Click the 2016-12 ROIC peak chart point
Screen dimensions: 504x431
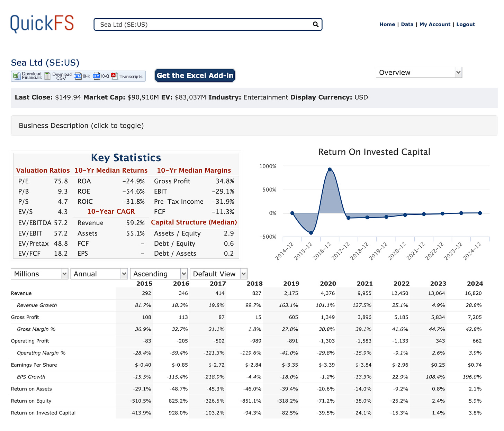coord(330,169)
